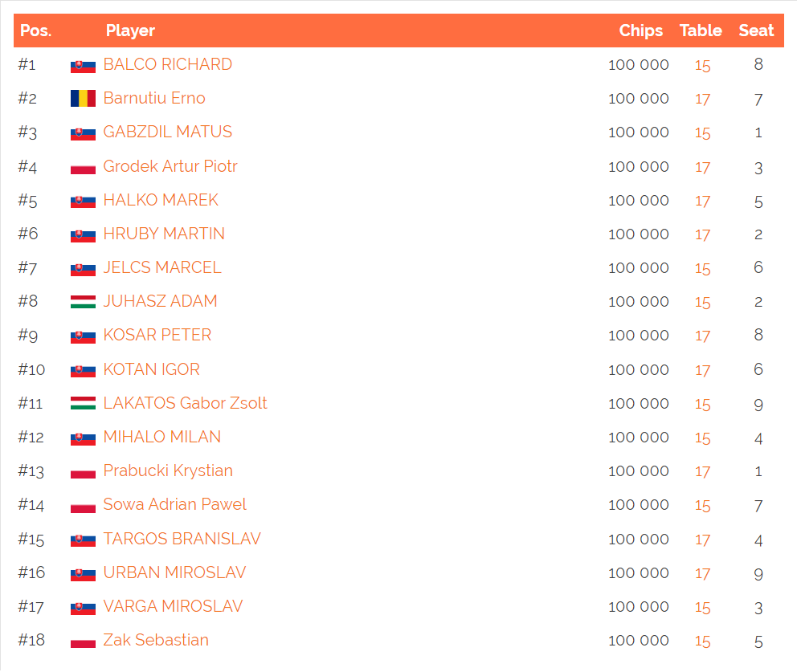Open table 17 in TARGOS BRANISLAV row

(x=702, y=540)
